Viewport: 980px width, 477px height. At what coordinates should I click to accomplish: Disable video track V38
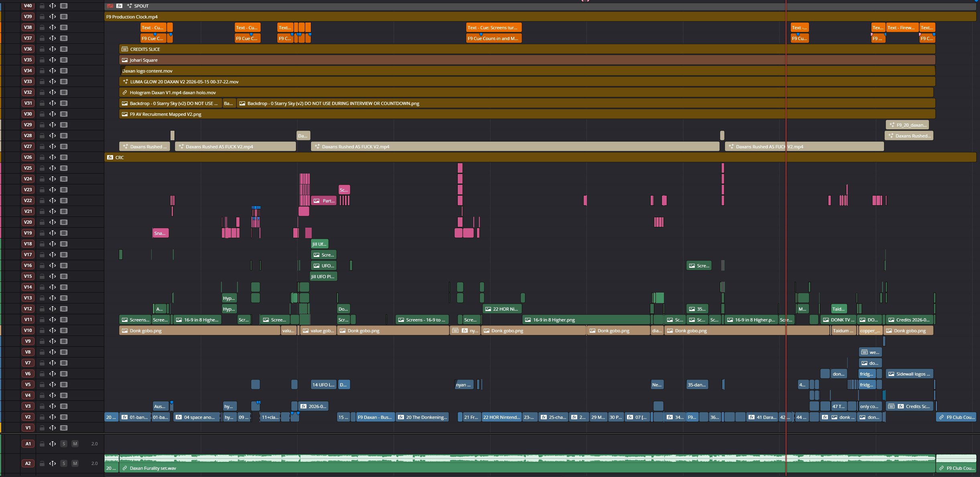[x=64, y=27]
